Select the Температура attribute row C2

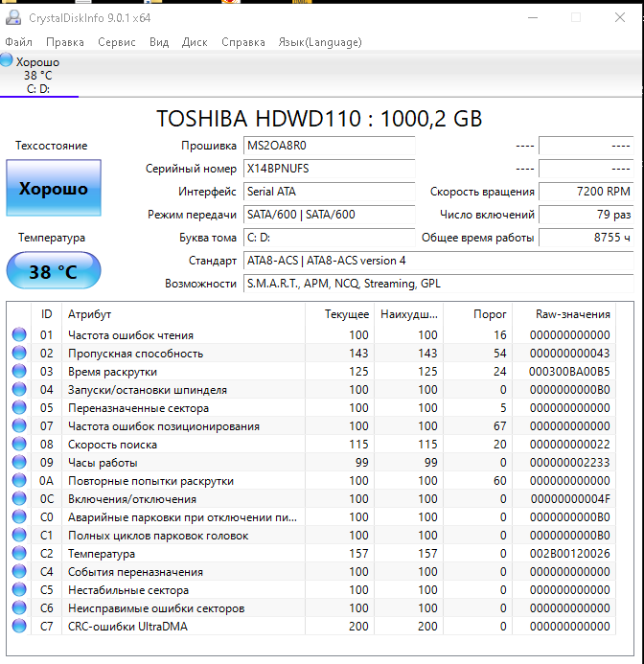pos(311,553)
